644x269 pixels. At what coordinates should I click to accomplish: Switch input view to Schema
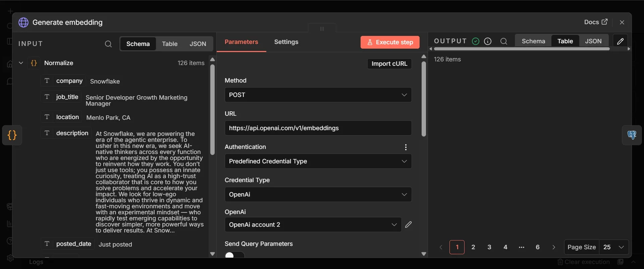point(138,44)
